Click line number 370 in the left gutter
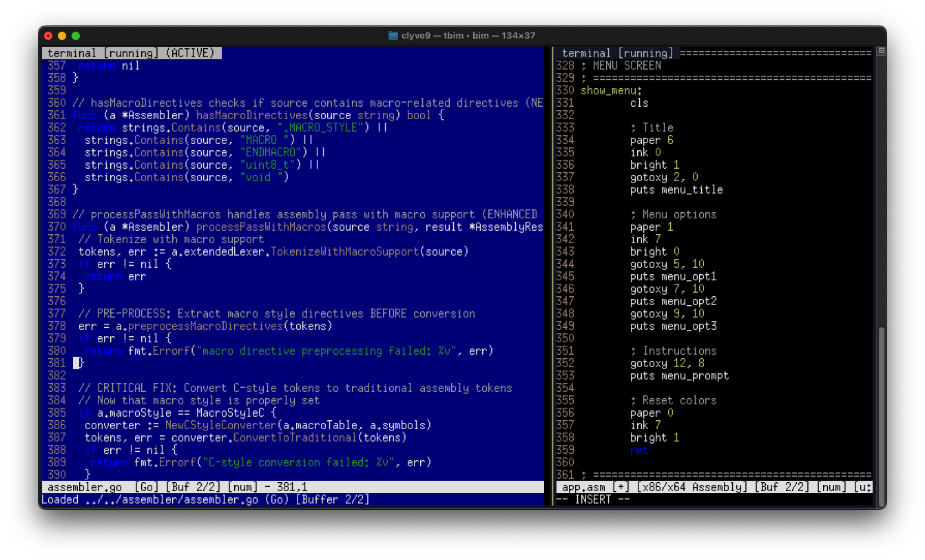The width and height of the screenshot is (925, 560). [56, 227]
